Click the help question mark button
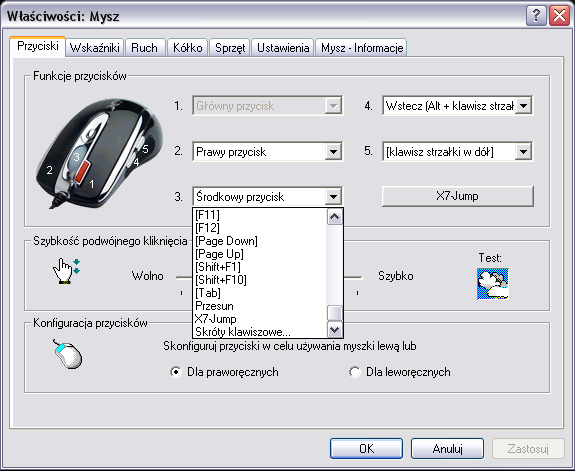The height and width of the screenshot is (472, 576). click(536, 16)
